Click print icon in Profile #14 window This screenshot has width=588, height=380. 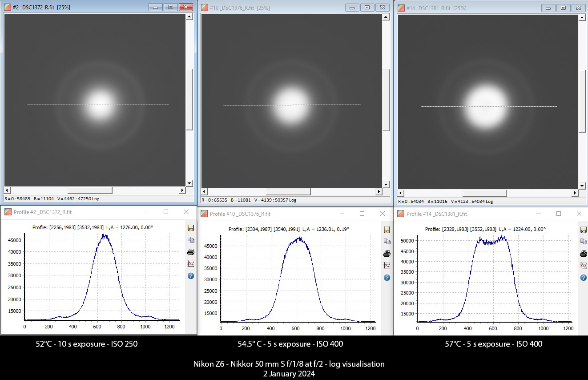[584, 254]
